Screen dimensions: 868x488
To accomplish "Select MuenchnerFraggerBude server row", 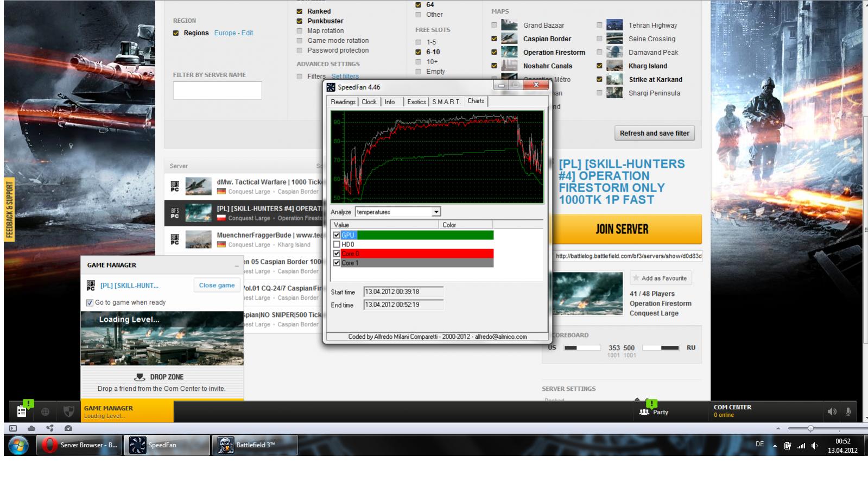I will 243,239.
